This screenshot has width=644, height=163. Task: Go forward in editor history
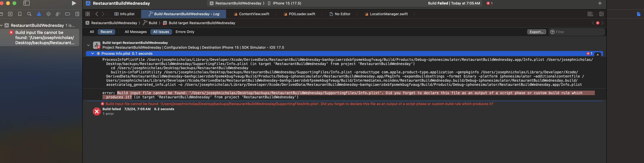point(103,14)
